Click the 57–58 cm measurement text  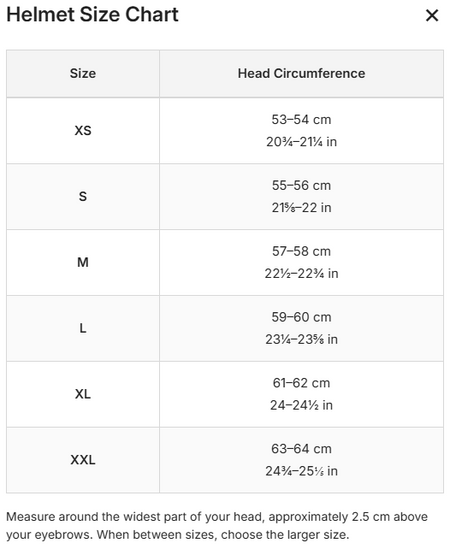(x=301, y=251)
